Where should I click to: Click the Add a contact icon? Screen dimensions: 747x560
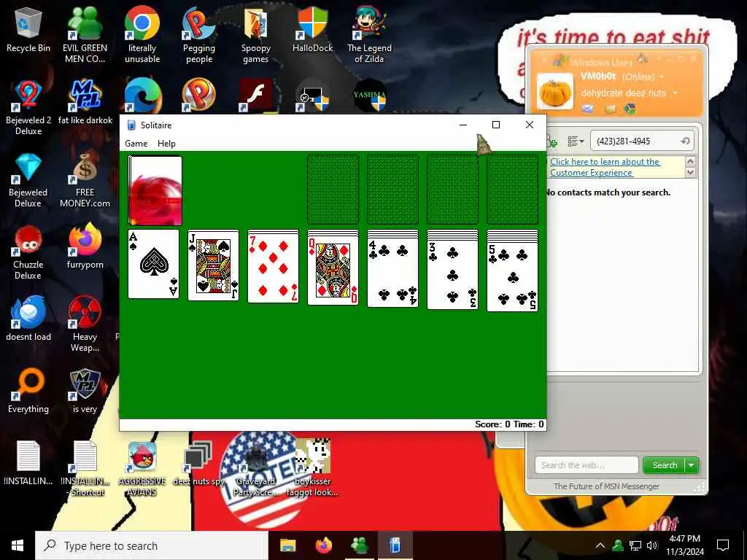[x=552, y=141]
